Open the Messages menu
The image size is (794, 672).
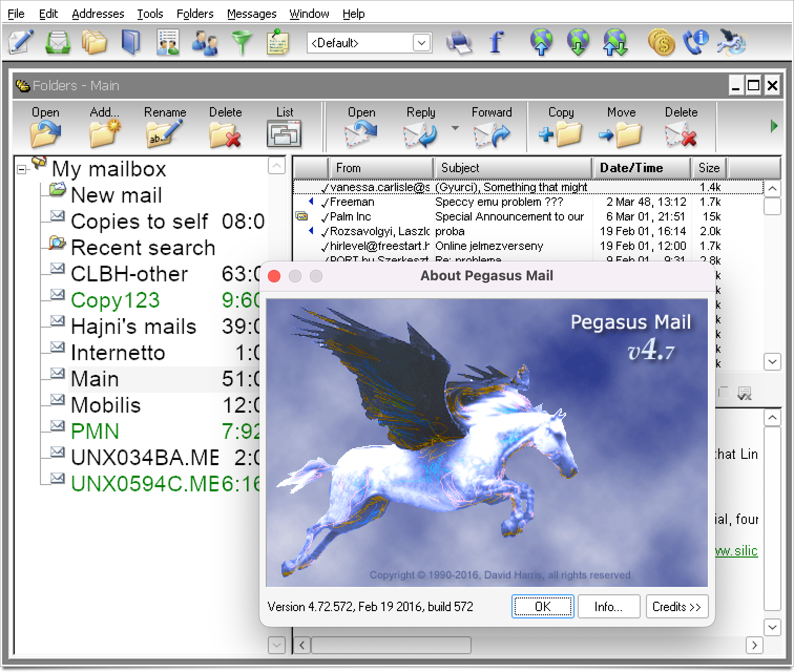(252, 14)
